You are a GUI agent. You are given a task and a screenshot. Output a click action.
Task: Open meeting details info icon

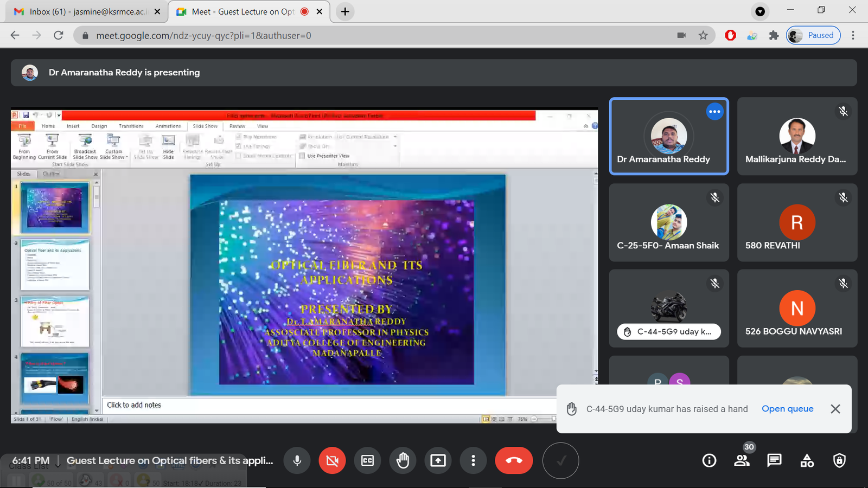pos(709,461)
